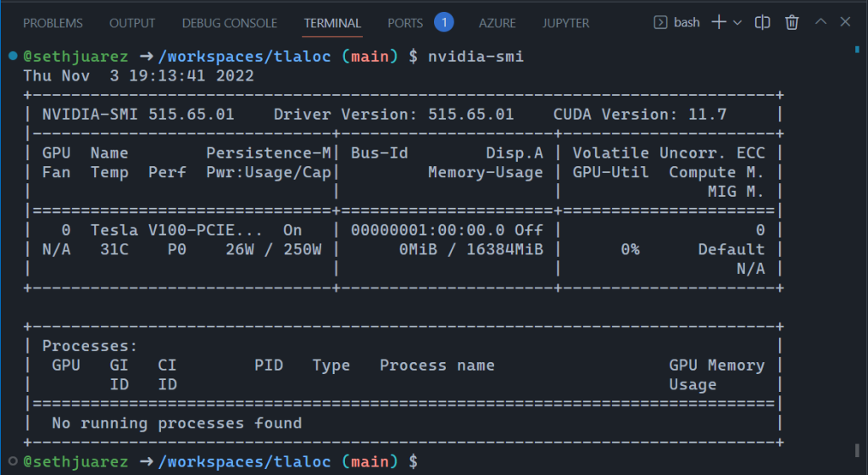Open the launch profile dropdown next to plus
Screen dimensions: 868x475
point(737,23)
